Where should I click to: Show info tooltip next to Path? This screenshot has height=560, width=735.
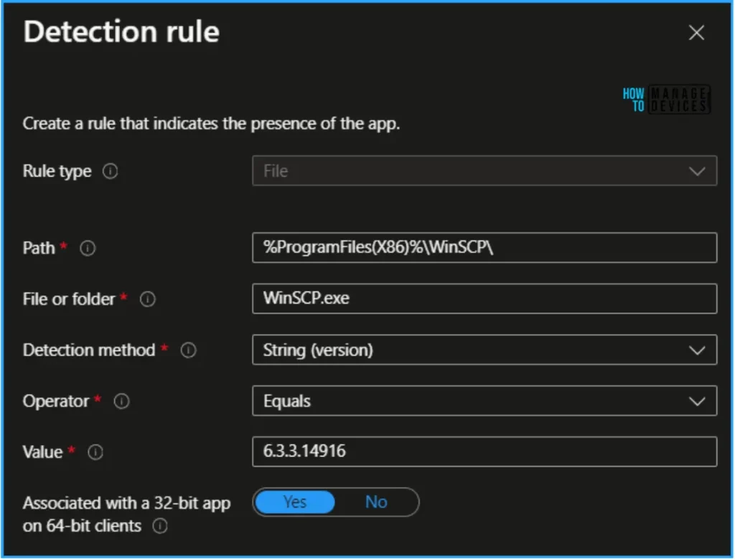point(88,248)
